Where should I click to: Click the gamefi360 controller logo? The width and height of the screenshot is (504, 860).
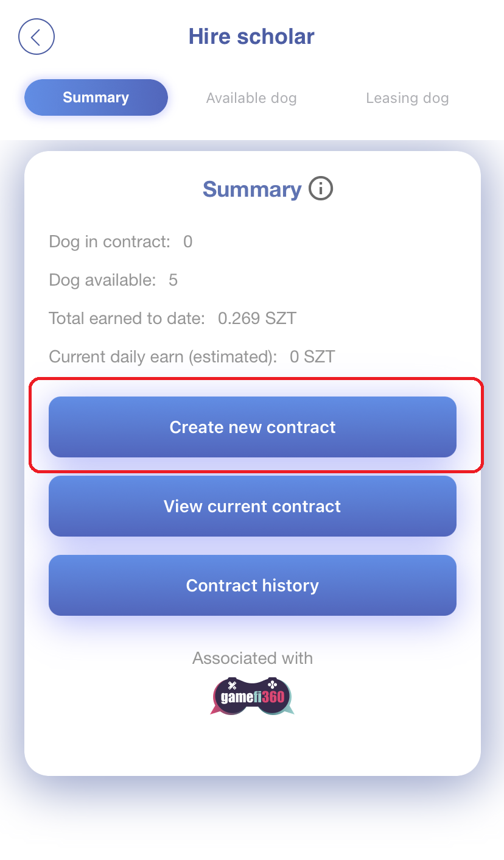click(252, 696)
